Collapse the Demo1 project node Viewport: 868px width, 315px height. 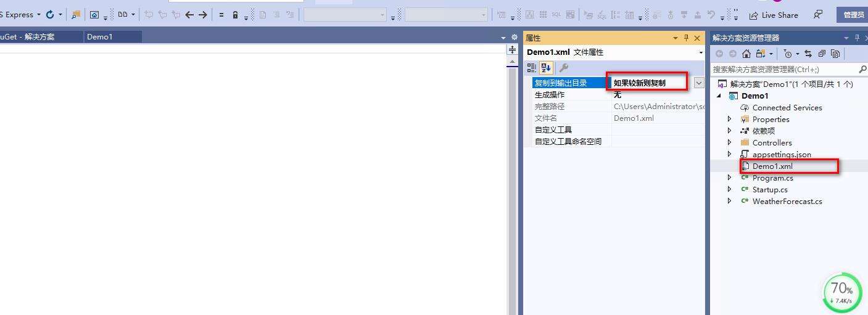[x=718, y=96]
